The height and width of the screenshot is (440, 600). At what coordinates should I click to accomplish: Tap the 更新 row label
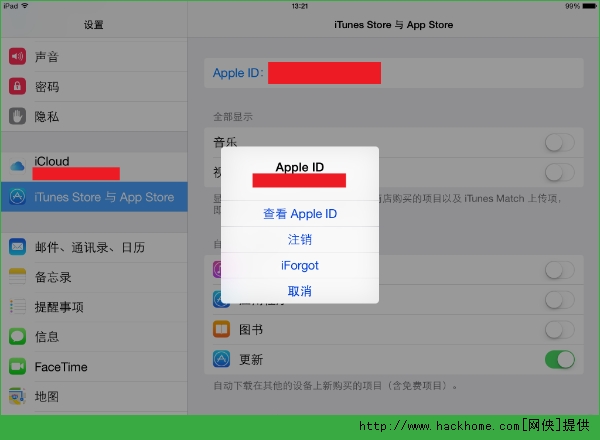[251, 359]
